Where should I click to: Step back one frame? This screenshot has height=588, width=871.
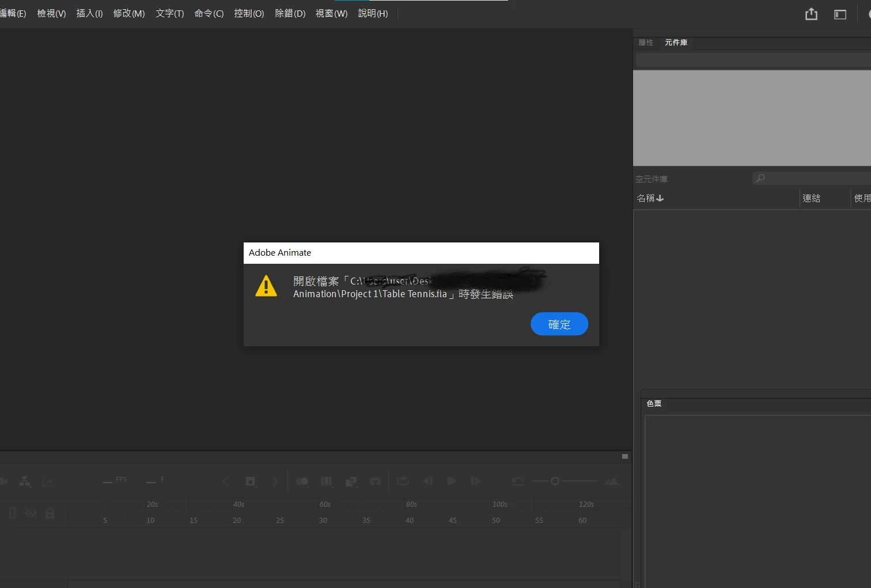point(427,481)
